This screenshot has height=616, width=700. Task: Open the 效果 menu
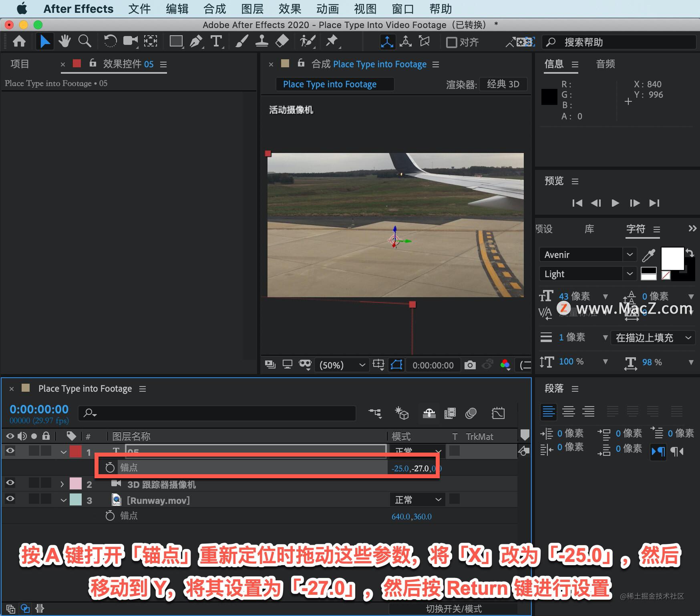[290, 9]
